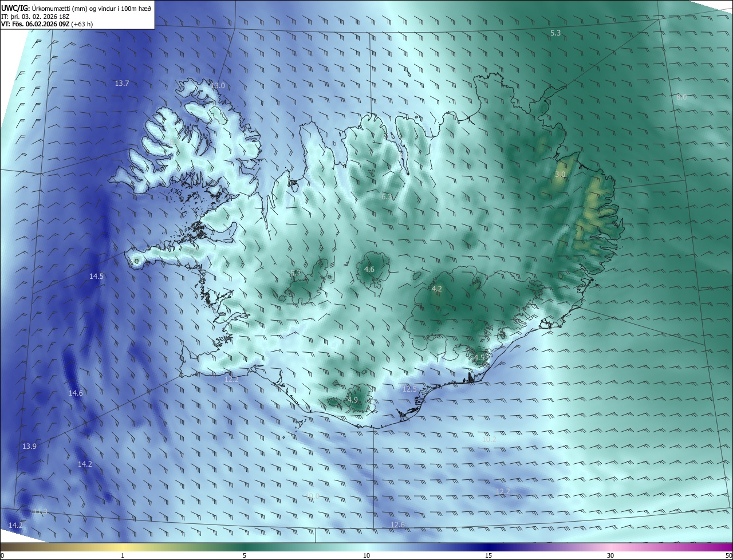Click the 12.5 value label
733x560 pixels.
click(x=409, y=389)
